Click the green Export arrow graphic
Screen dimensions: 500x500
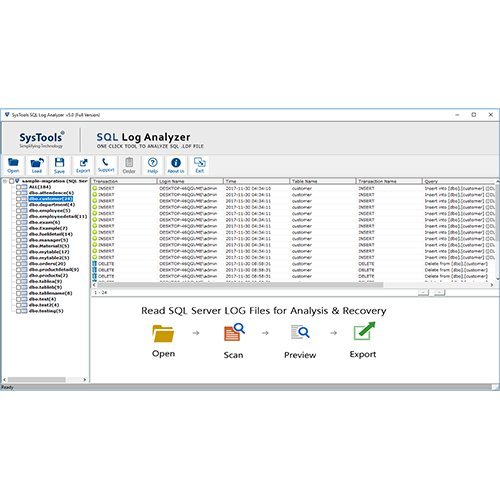click(364, 331)
